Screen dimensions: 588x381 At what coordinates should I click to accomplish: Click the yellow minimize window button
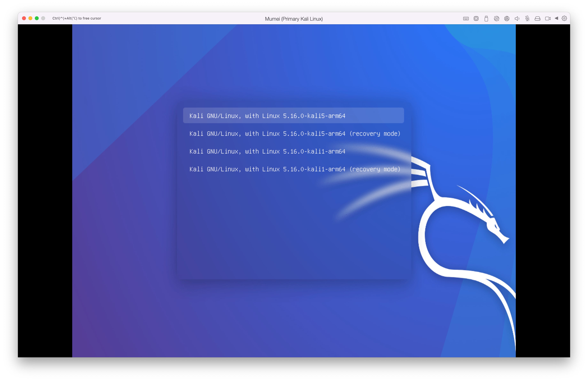[x=30, y=18]
